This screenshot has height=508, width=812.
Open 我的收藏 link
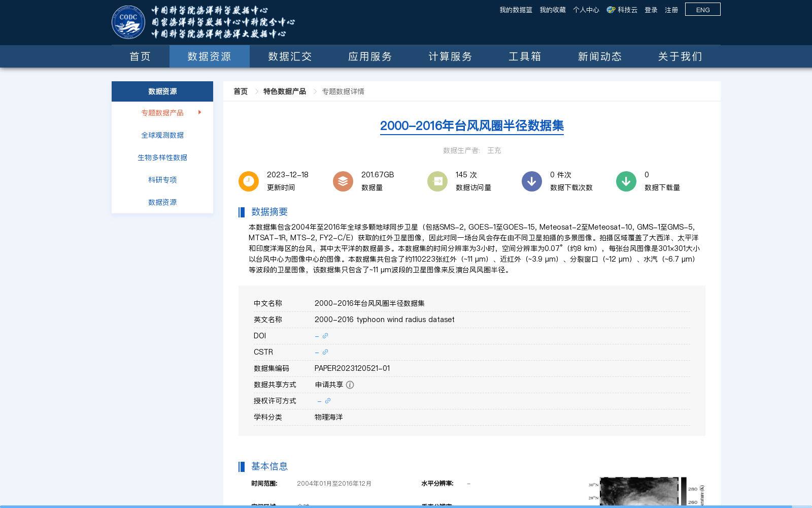point(553,10)
